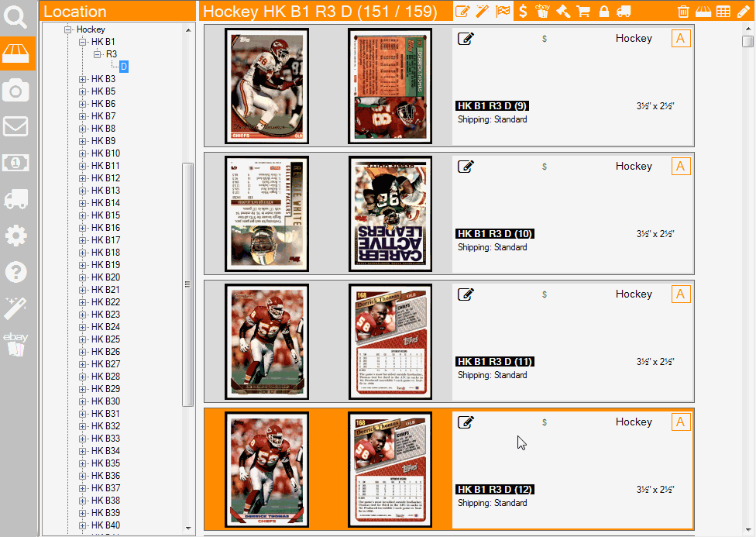Click the checkered flag icon in the header toolbar
Screen dimensions: 756x537
pos(503,11)
